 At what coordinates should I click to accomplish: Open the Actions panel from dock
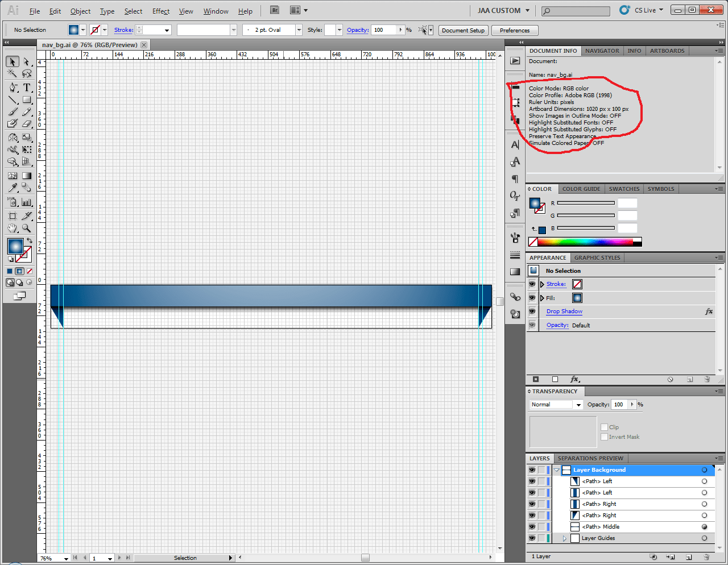click(515, 61)
